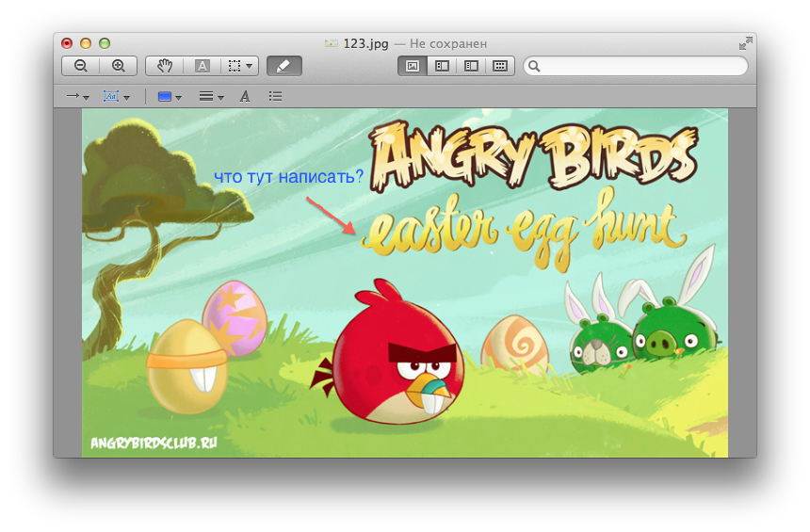Select the Text selection tool
This screenshot has height=532, width=810.
click(x=202, y=66)
